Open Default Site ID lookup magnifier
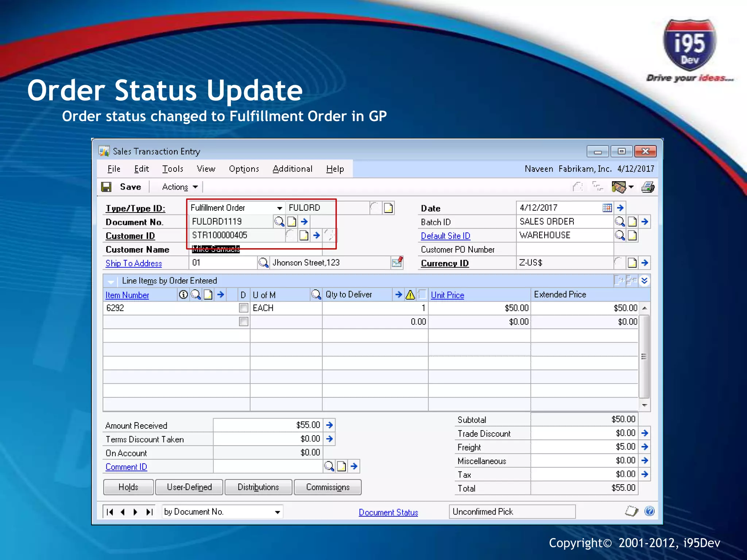The width and height of the screenshot is (747, 560). point(620,235)
